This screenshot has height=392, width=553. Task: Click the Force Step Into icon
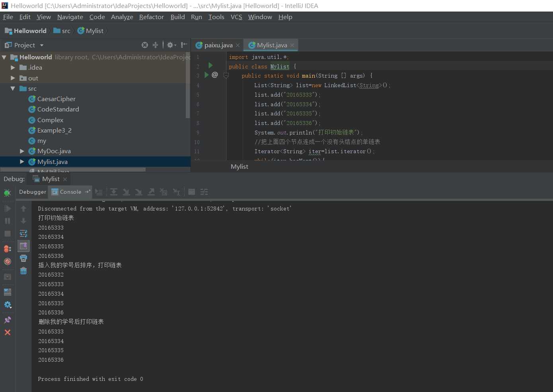[138, 192]
